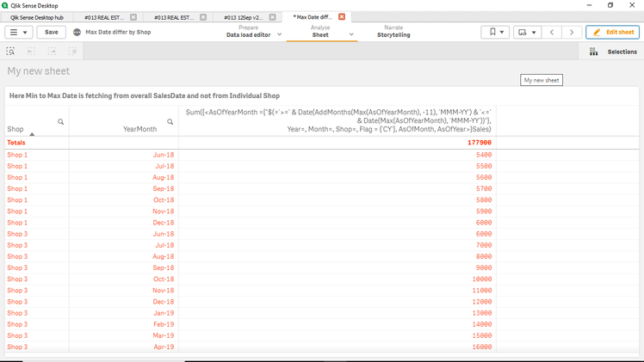Switch to first #013 REAL EST tab
The width and height of the screenshot is (644, 362).
[x=104, y=17]
